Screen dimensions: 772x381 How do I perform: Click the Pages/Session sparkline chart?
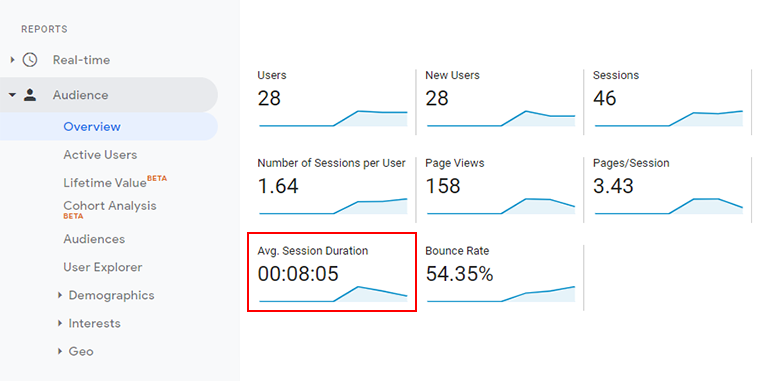669,206
